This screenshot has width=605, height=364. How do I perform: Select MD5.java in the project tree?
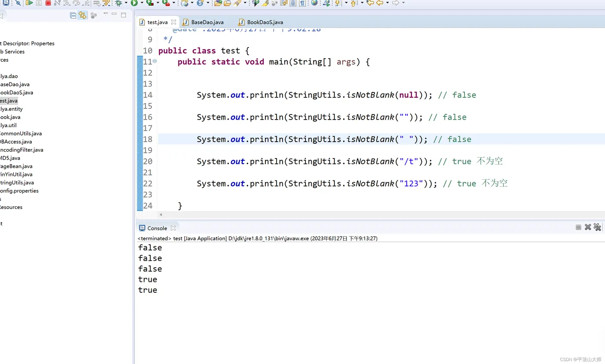10,158
